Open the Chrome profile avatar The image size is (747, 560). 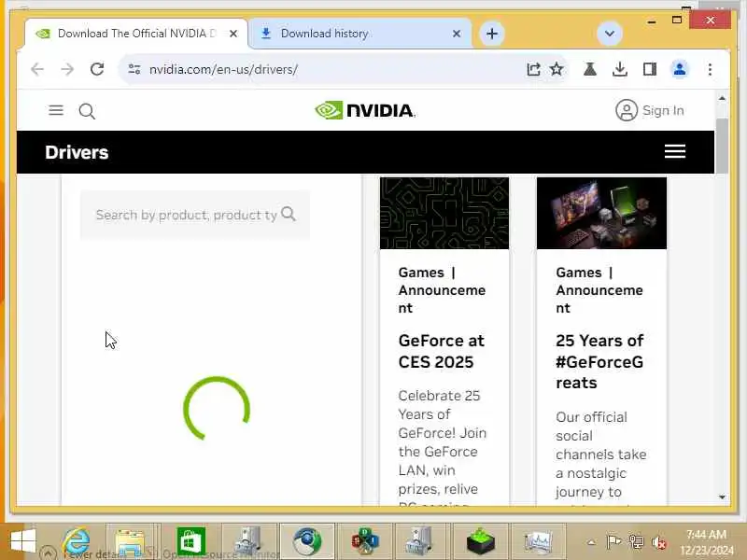680,69
